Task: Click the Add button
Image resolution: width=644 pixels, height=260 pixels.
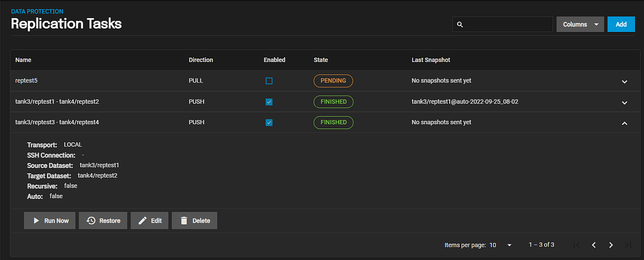Action: click(621, 24)
